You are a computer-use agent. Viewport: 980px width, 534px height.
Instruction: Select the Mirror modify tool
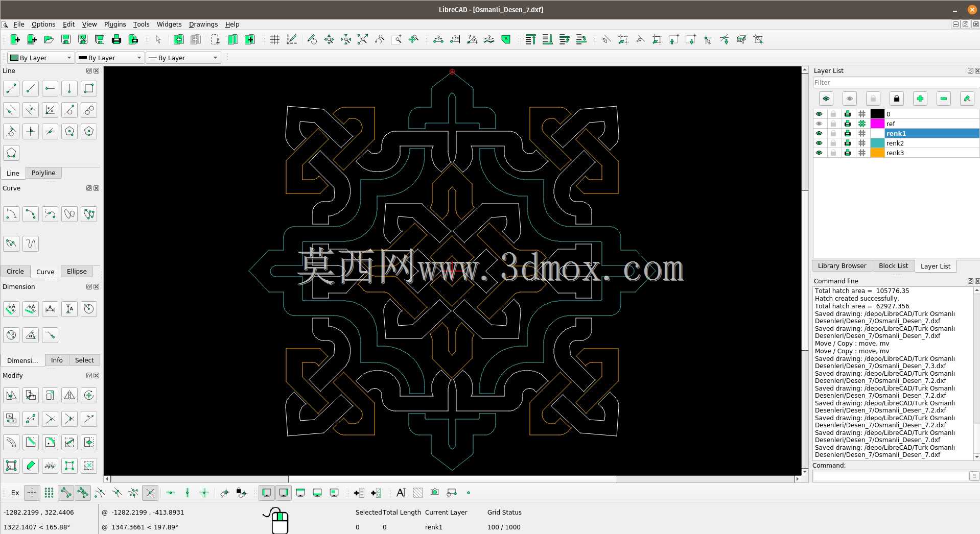[69, 395]
